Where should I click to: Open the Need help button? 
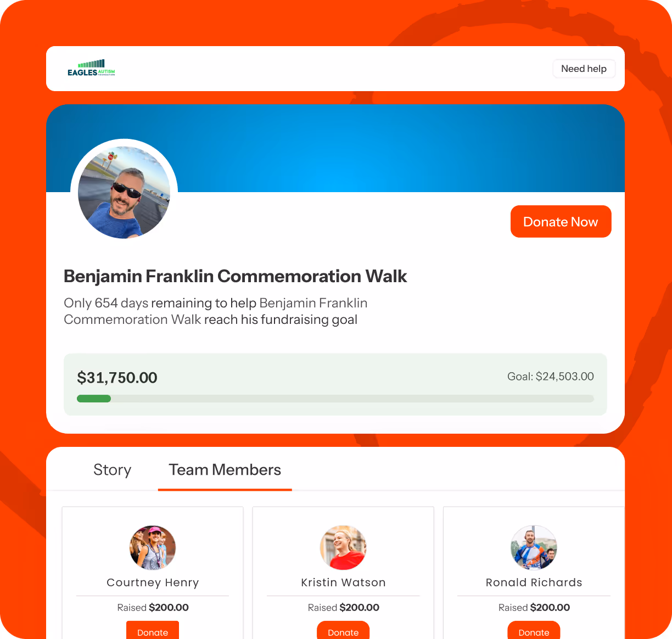(584, 69)
